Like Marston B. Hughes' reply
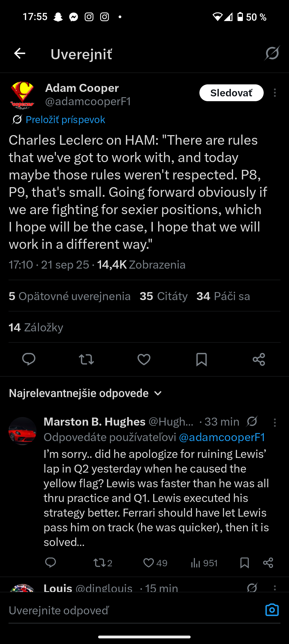The width and height of the screenshot is (289, 644). click(x=148, y=563)
